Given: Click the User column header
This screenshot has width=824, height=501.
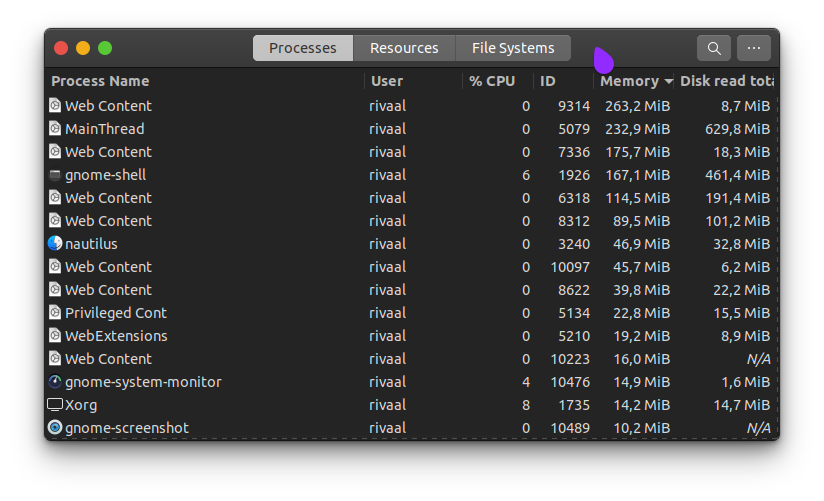Looking at the screenshot, I should click(387, 81).
